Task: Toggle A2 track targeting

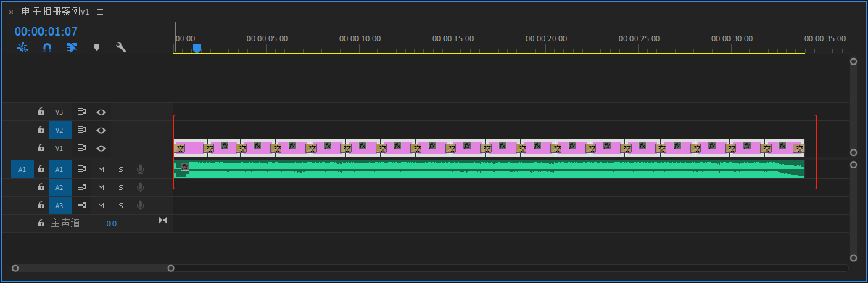Action: [59, 187]
